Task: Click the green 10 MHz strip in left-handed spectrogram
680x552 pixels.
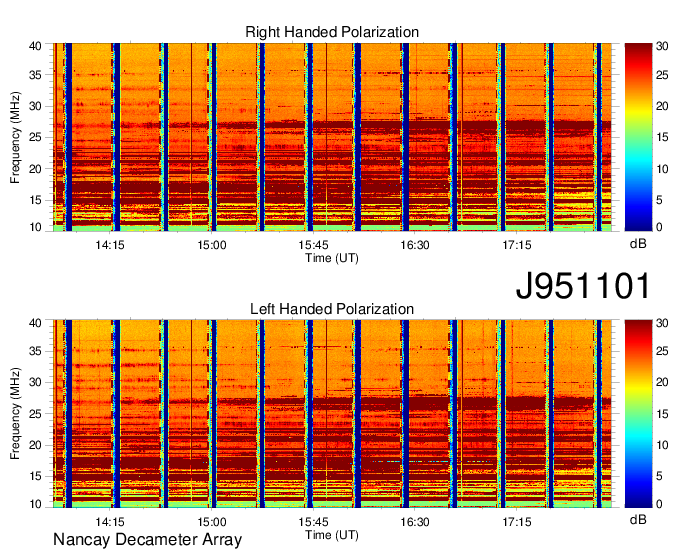Action: pos(332,504)
